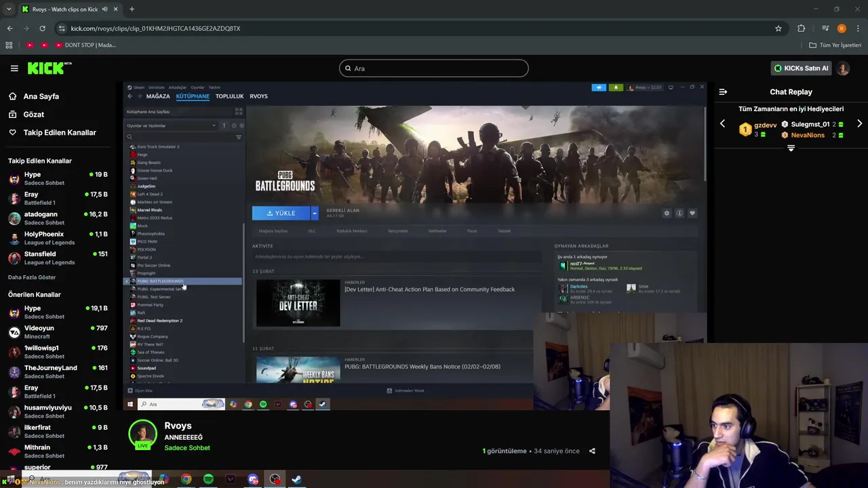Open Hype channel under Takip Edilen Kanallar
The width and height of the screenshot is (868, 488).
pos(58,179)
